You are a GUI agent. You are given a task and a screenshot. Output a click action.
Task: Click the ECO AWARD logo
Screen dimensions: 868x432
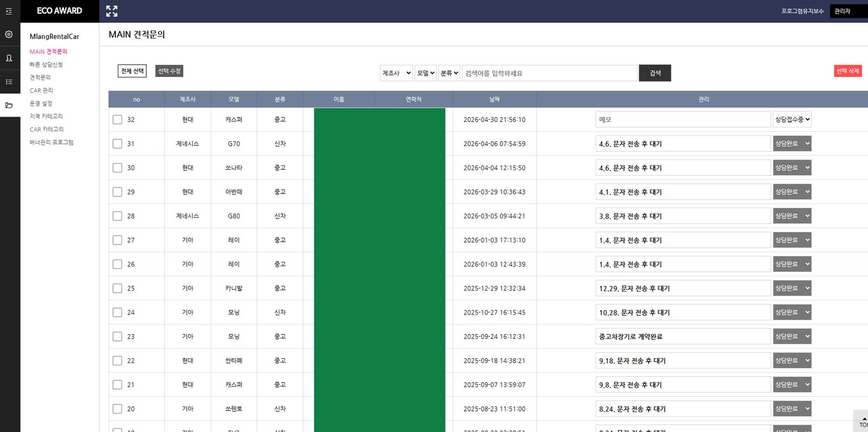point(60,11)
